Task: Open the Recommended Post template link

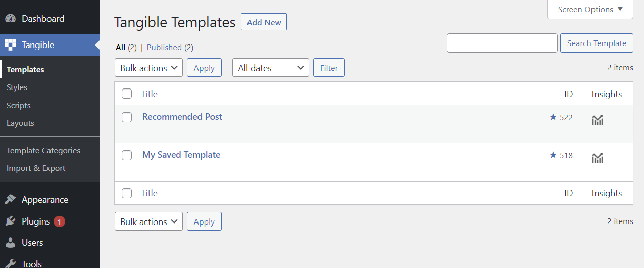Action: pos(182,117)
